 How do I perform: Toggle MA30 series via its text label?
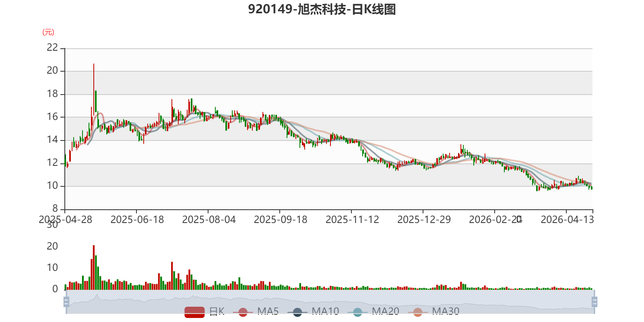point(446,312)
